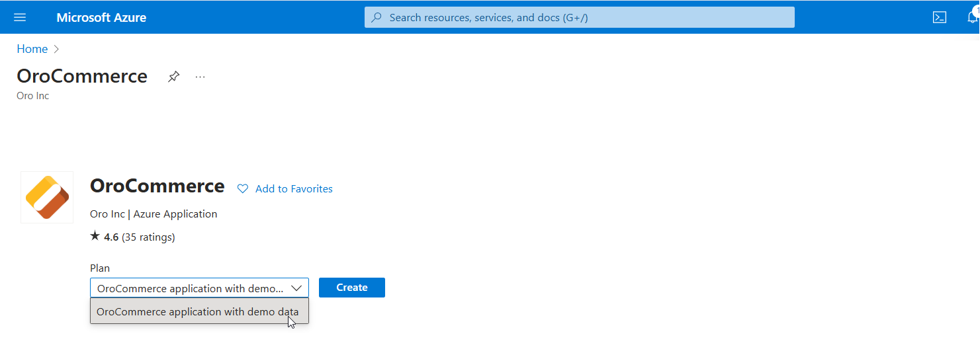Click the Plan dropdown chevron arrow
The height and width of the screenshot is (355, 980).
click(x=296, y=288)
